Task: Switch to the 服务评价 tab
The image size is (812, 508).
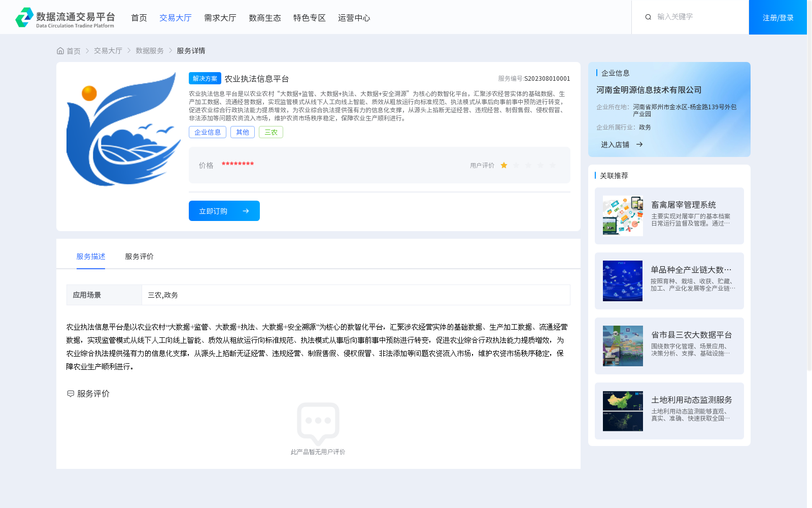Action: coord(140,257)
